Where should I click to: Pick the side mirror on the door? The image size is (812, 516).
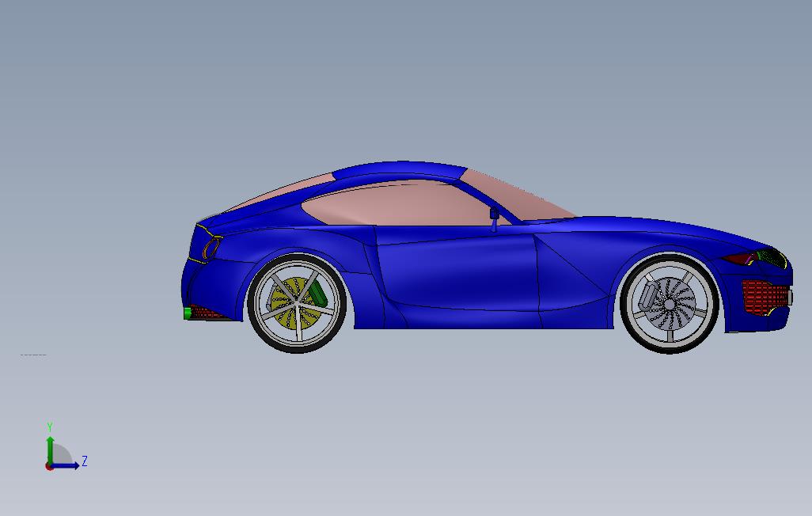point(494,218)
